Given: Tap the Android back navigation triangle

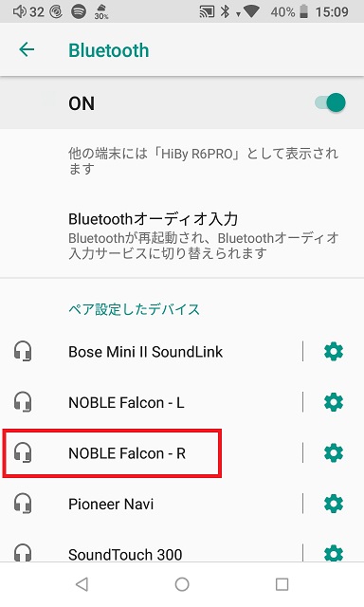Looking at the screenshot, I should (82, 584).
